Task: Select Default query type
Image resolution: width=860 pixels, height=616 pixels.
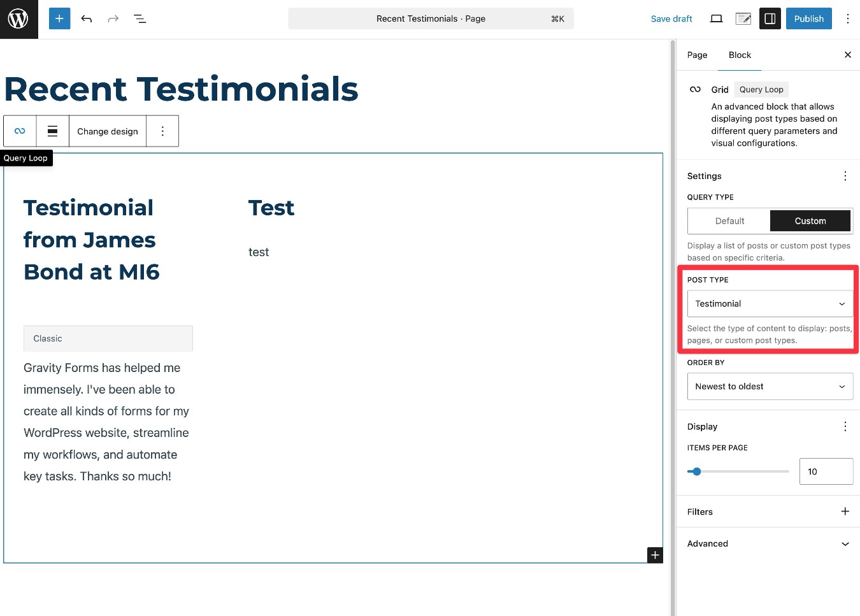Action: [728, 220]
